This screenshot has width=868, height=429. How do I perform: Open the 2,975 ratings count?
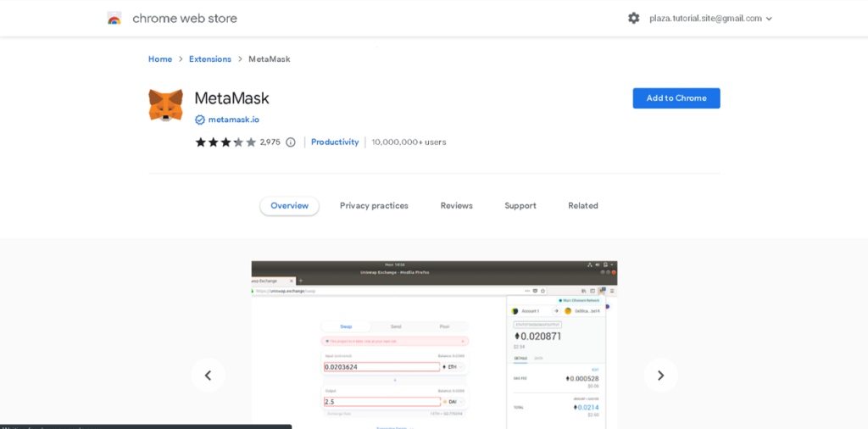click(x=270, y=142)
